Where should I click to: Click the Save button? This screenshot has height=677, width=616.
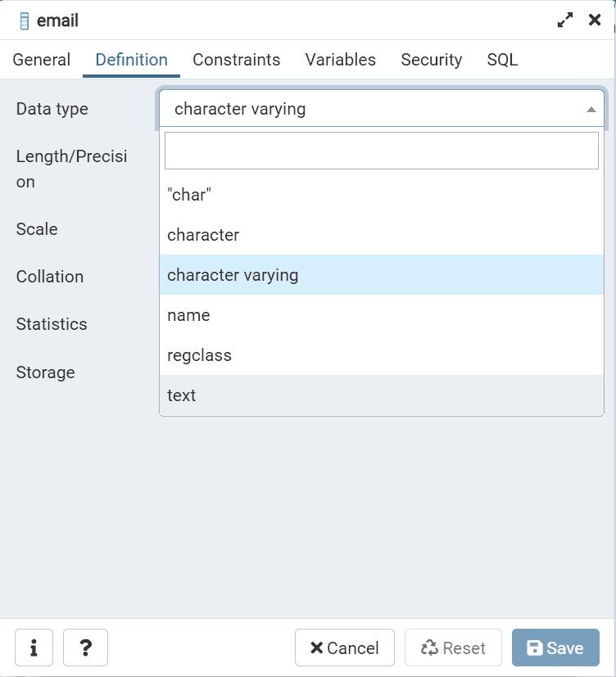coord(555,648)
